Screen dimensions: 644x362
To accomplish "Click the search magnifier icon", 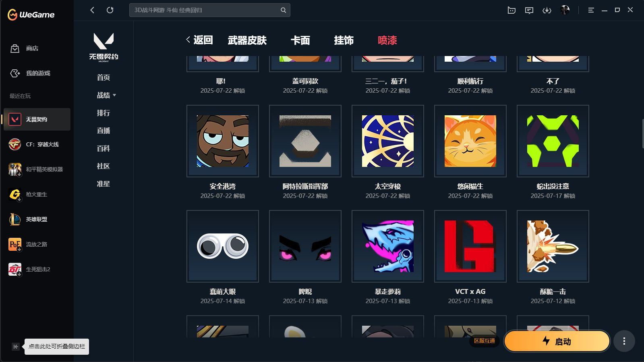I will (284, 10).
